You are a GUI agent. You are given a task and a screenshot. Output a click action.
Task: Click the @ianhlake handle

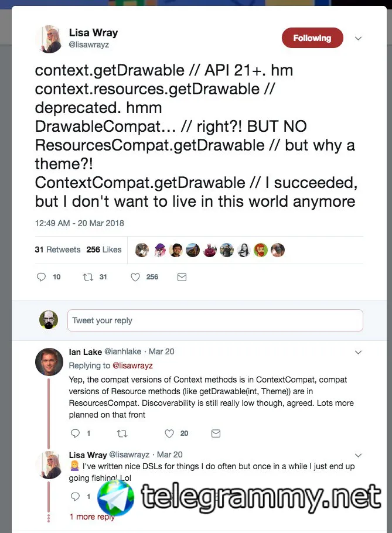(122, 351)
